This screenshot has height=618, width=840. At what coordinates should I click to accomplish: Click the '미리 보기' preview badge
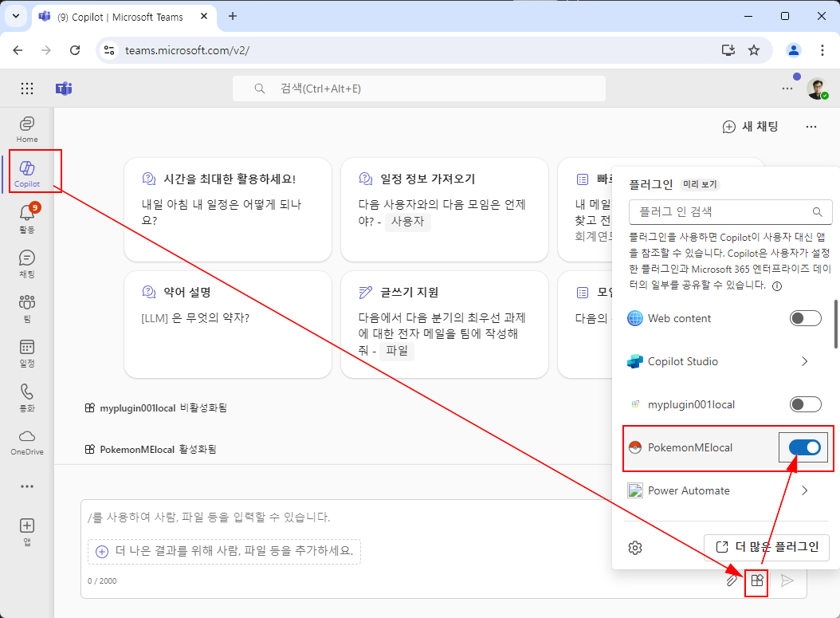pos(700,184)
